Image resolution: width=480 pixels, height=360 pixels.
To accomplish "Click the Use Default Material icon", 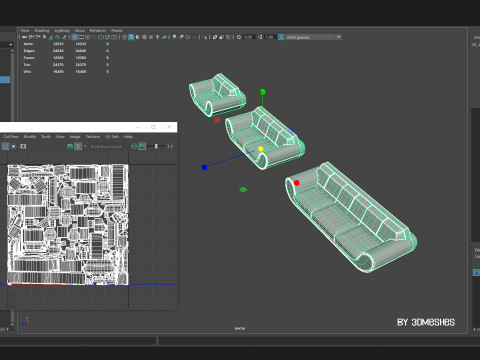I will (x=138, y=37).
